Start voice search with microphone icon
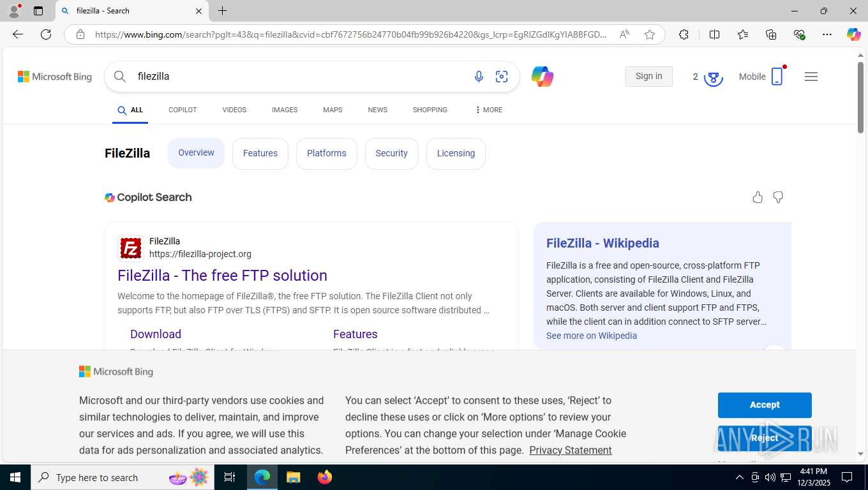The width and height of the screenshot is (868, 490). click(x=479, y=77)
